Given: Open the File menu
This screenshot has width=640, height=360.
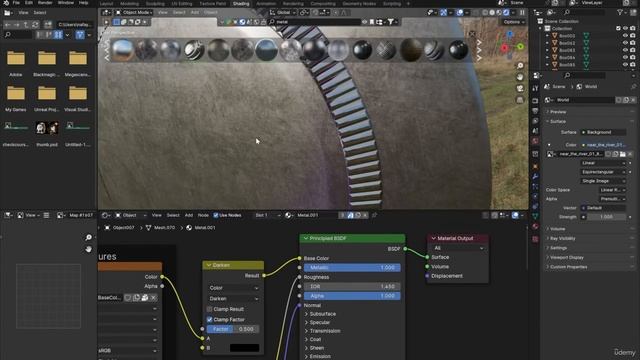Looking at the screenshot, I should (x=16, y=3).
